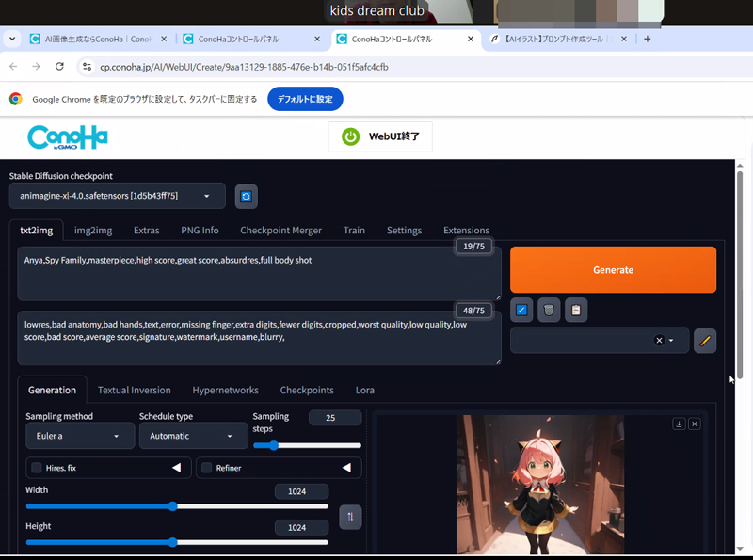
Task: Open the pencil edit styles icon
Action: [705, 341]
